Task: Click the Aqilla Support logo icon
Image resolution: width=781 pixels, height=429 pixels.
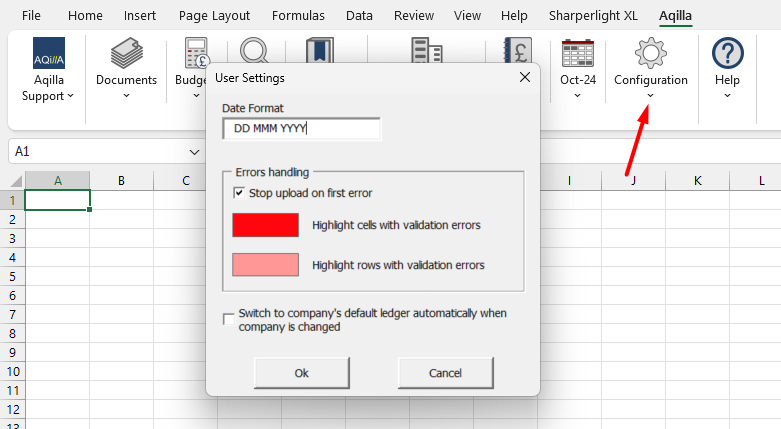Action: coord(48,53)
